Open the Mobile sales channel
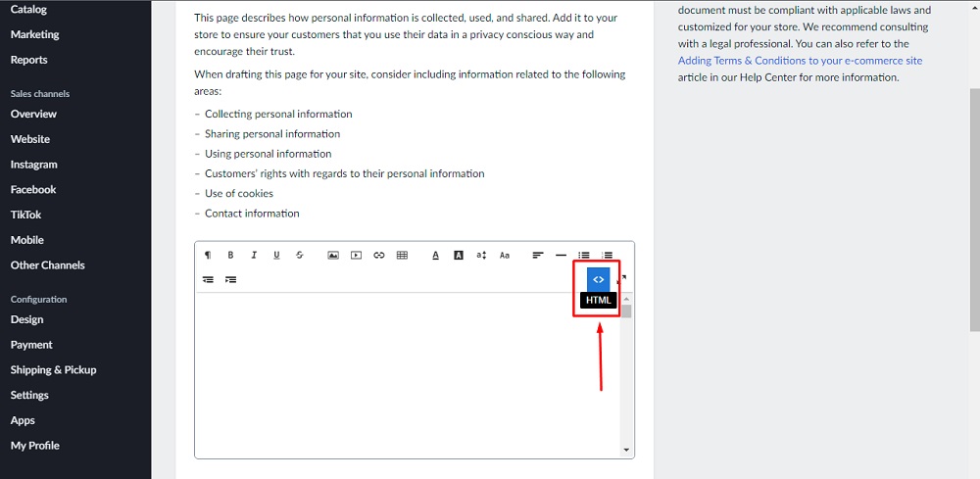980x479 pixels. pyautogui.click(x=26, y=240)
